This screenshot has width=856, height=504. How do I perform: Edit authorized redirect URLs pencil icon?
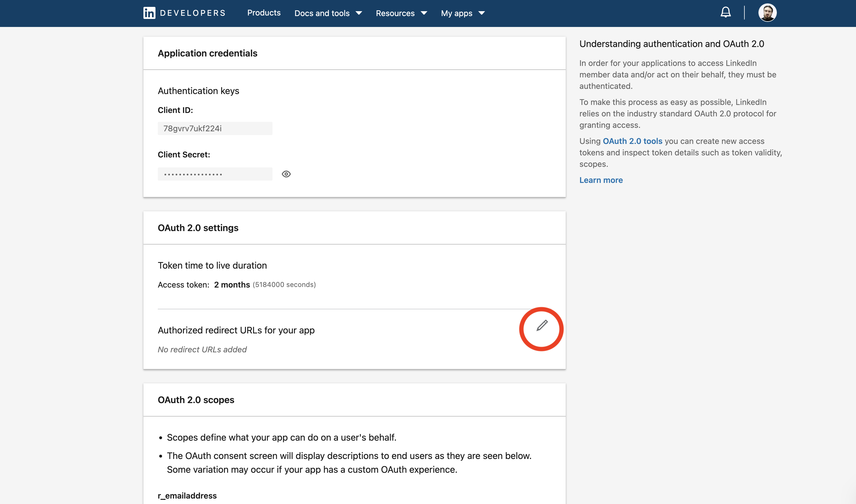(542, 325)
